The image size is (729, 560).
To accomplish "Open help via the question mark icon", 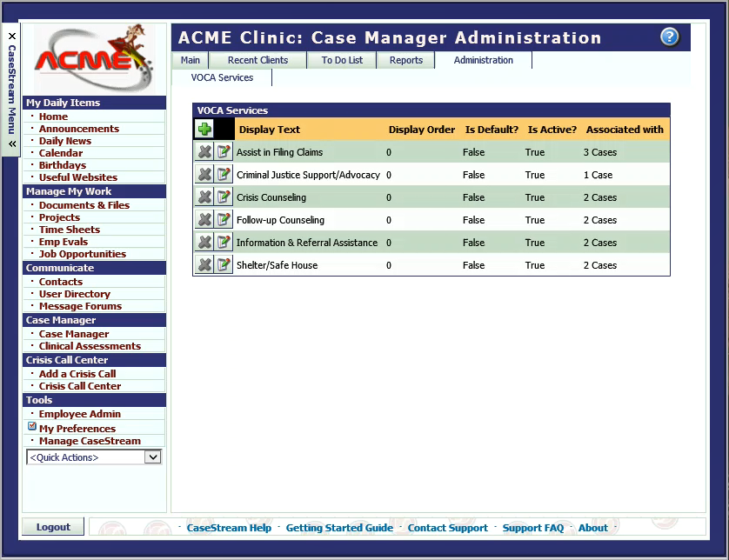I will click(x=669, y=37).
